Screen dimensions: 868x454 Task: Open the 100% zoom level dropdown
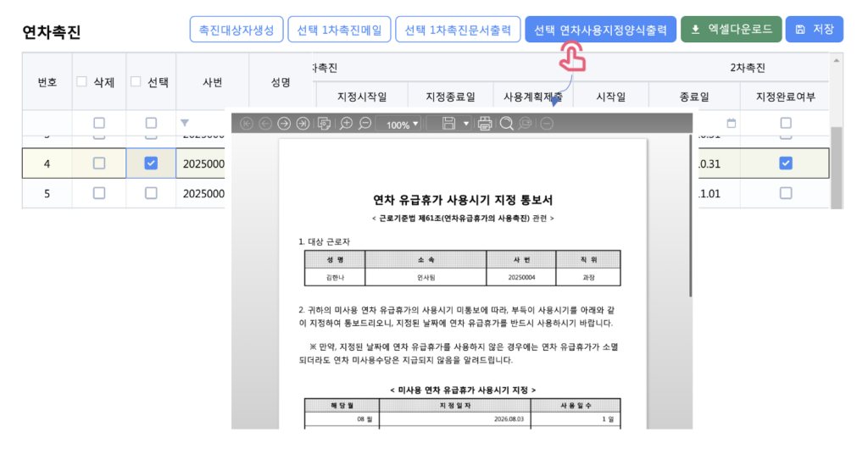tap(403, 125)
